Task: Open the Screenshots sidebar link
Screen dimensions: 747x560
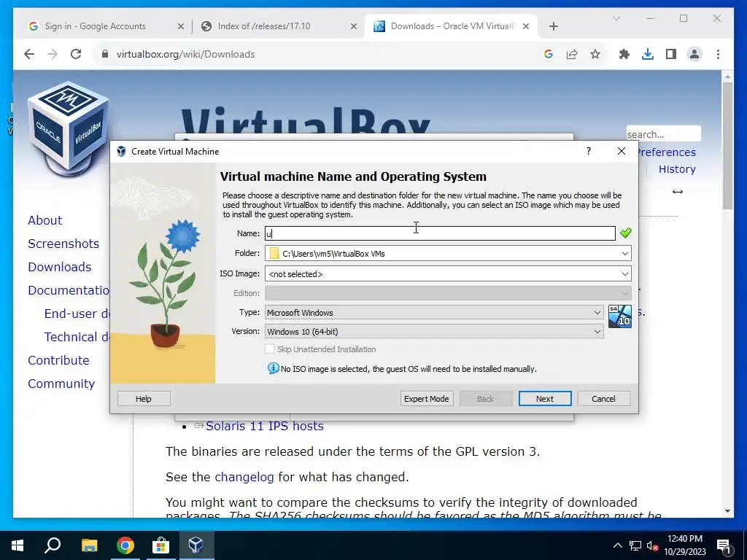Action: click(63, 244)
